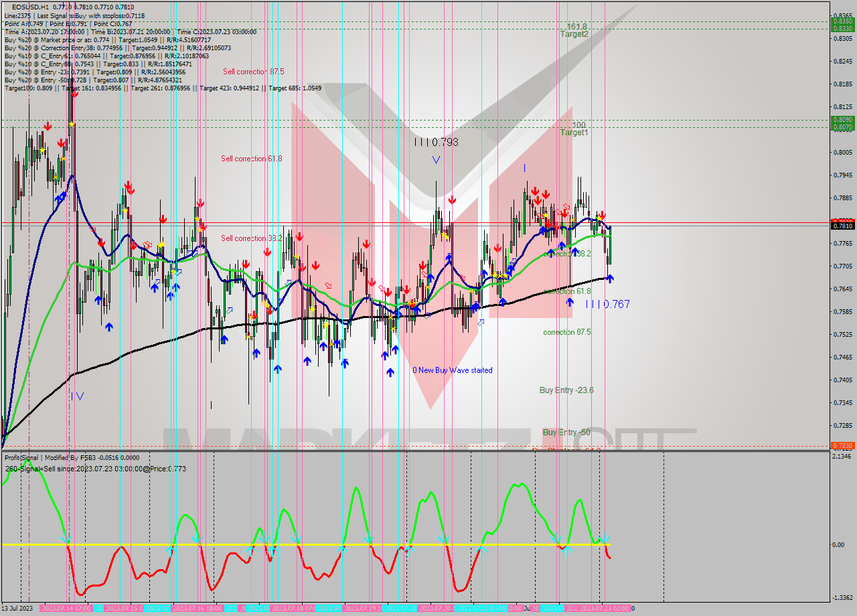
Task: Click the 0.8330 green price tag
Action: tap(842, 28)
